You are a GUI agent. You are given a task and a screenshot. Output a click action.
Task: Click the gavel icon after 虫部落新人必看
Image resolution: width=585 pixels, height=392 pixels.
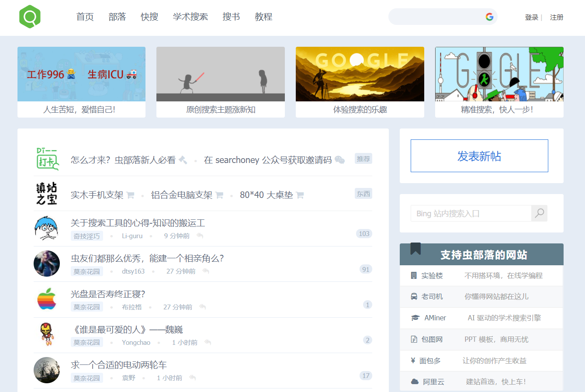(x=183, y=160)
